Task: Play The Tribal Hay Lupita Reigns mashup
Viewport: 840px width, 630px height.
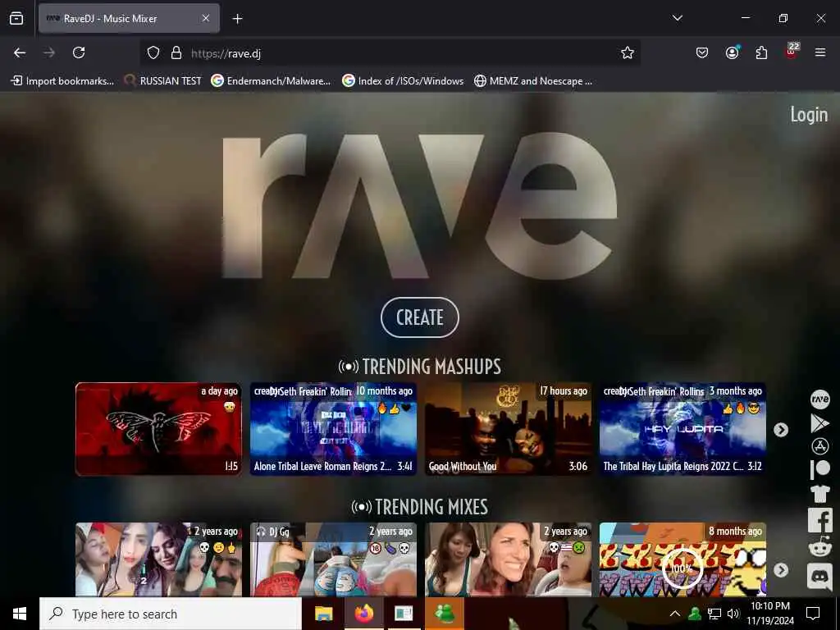Action: (682, 428)
